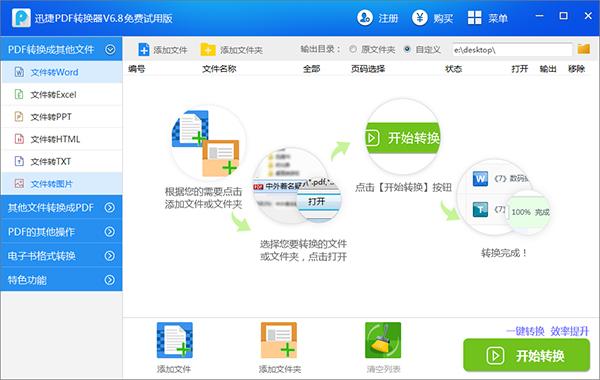
Task: Select the 原文件夹 radio button
Action: [x=353, y=49]
